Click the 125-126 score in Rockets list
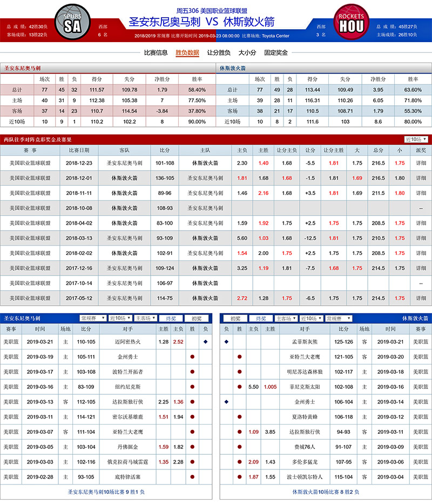This screenshot has width=432, height=504. pos(343,342)
